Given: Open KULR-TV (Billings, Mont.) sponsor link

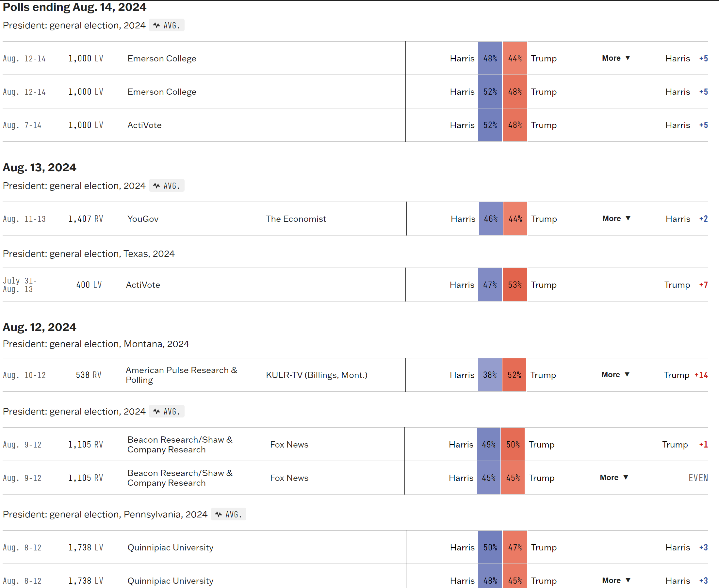Looking at the screenshot, I should pyautogui.click(x=317, y=375).
